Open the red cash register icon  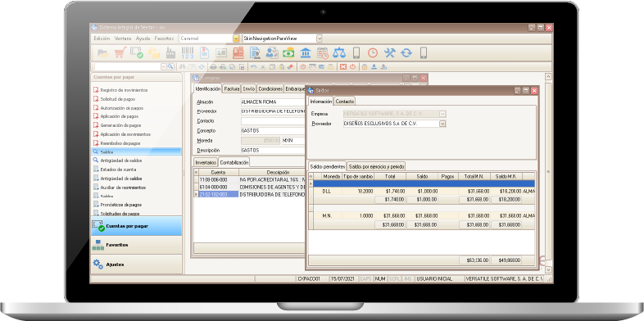pyautogui.click(x=238, y=53)
